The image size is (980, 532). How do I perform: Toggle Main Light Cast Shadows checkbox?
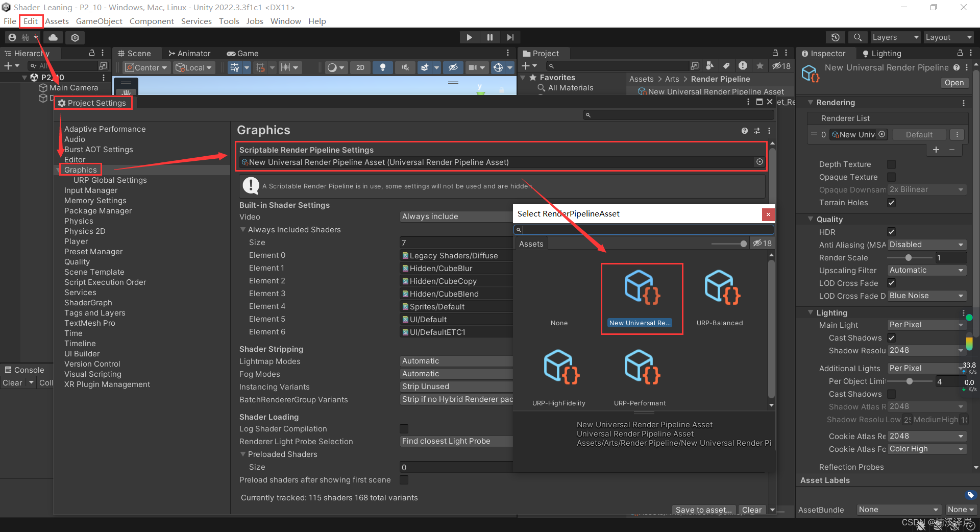coord(891,338)
